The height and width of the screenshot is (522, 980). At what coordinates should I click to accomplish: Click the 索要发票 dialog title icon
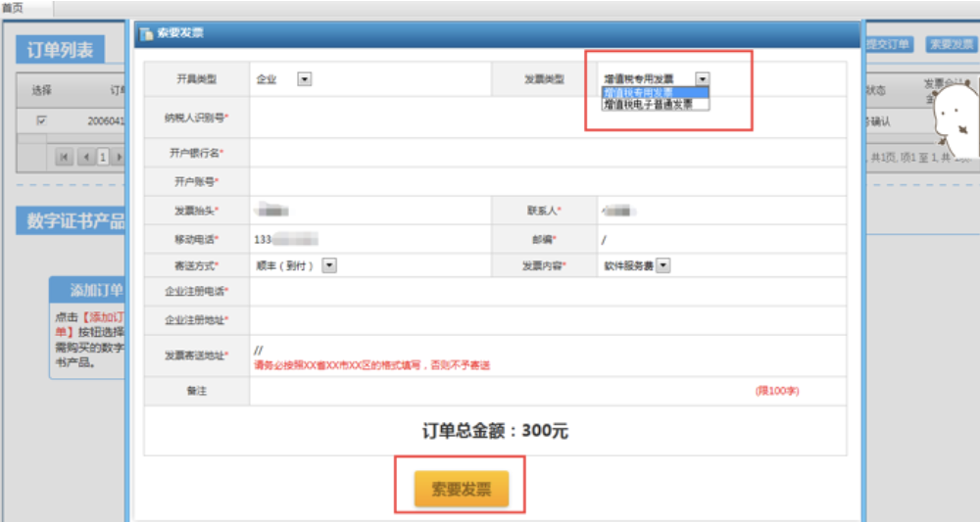click(x=147, y=33)
